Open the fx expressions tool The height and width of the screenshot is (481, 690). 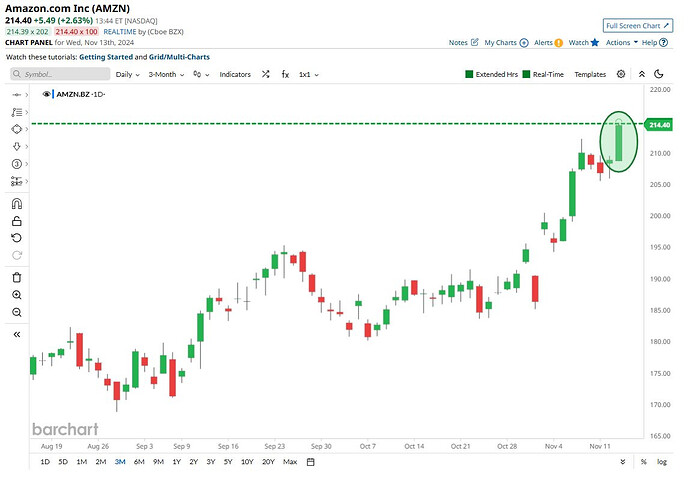point(285,74)
